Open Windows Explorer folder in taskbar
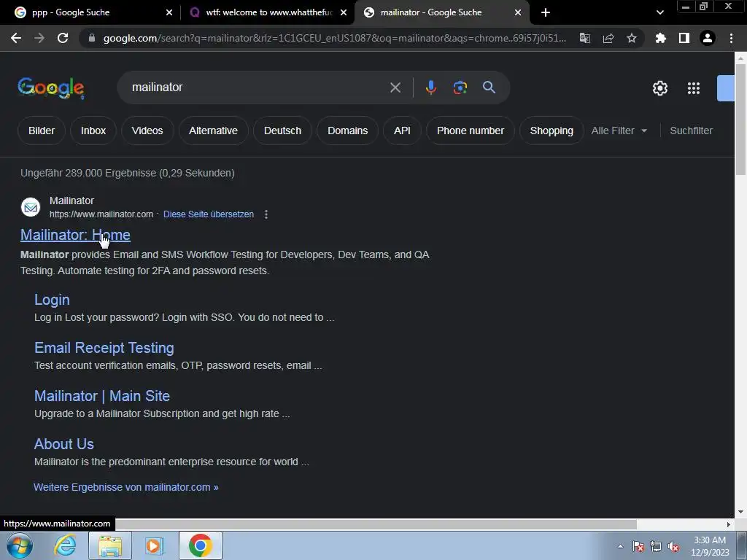The image size is (747, 560). [x=110, y=545]
